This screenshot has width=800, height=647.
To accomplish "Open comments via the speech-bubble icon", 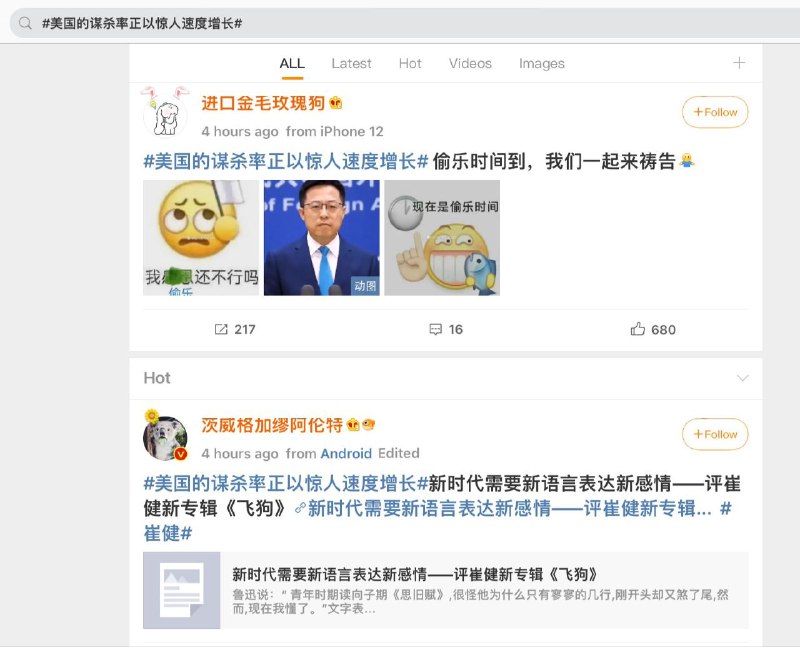I will click(436, 330).
